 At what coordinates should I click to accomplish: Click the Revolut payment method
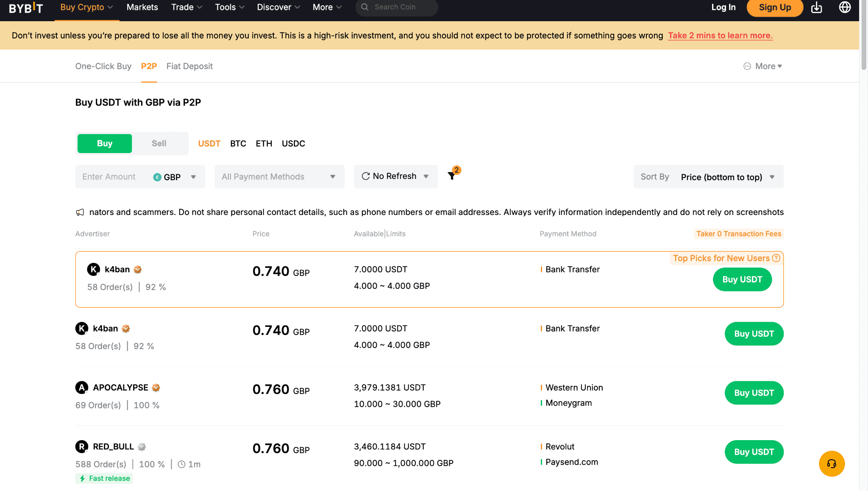(560, 446)
